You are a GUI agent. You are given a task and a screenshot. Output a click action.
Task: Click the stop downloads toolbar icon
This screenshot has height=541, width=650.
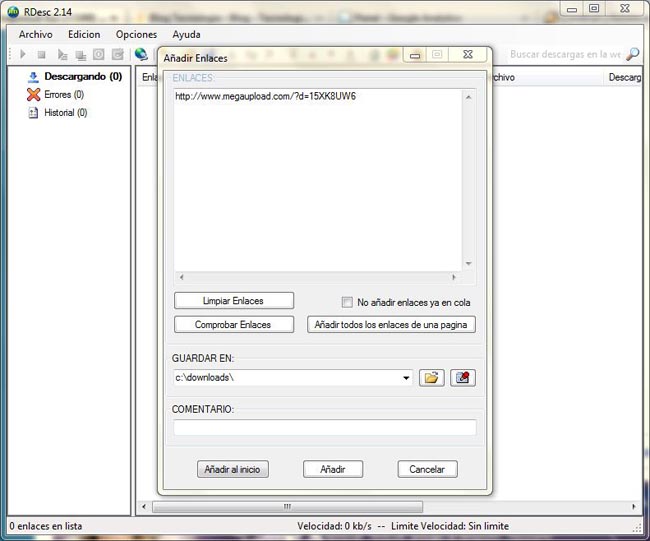click(41, 54)
